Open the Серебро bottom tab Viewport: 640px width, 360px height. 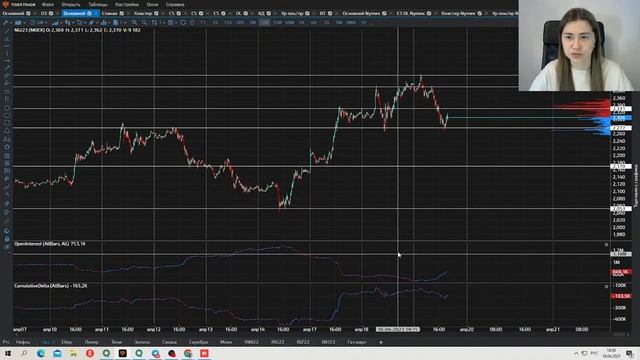coord(199,342)
